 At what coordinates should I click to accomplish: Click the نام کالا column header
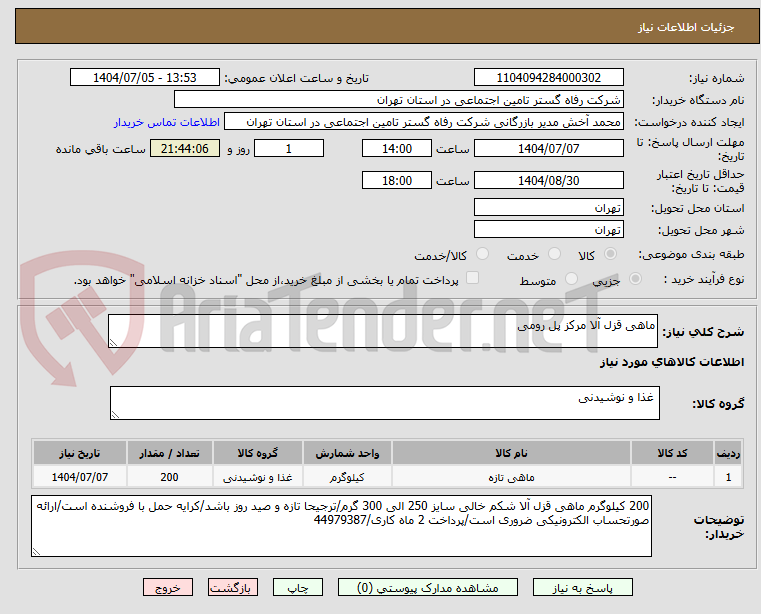point(511,453)
